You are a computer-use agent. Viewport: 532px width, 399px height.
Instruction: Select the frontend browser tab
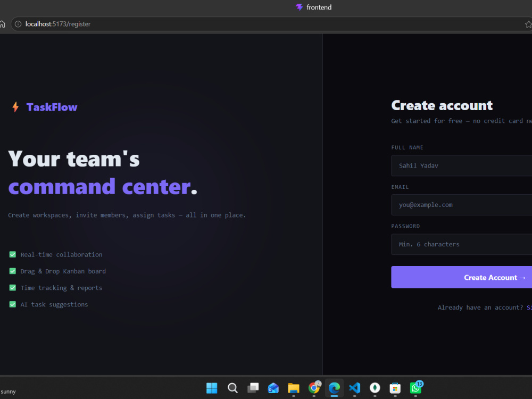point(313,7)
